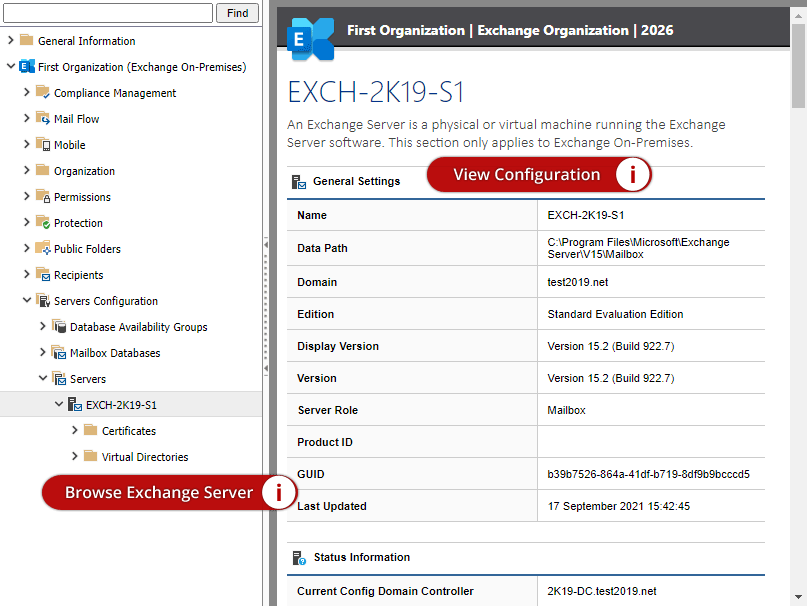The width and height of the screenshot is (807, 606).
Task: Click the Mail Flow folder icon
Action: pyautogui.click(x=43, y=118)
